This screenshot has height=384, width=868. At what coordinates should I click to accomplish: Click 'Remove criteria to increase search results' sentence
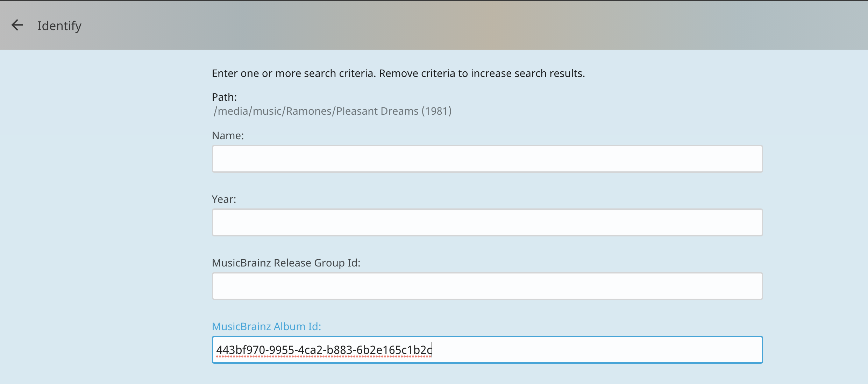(482, 73)
